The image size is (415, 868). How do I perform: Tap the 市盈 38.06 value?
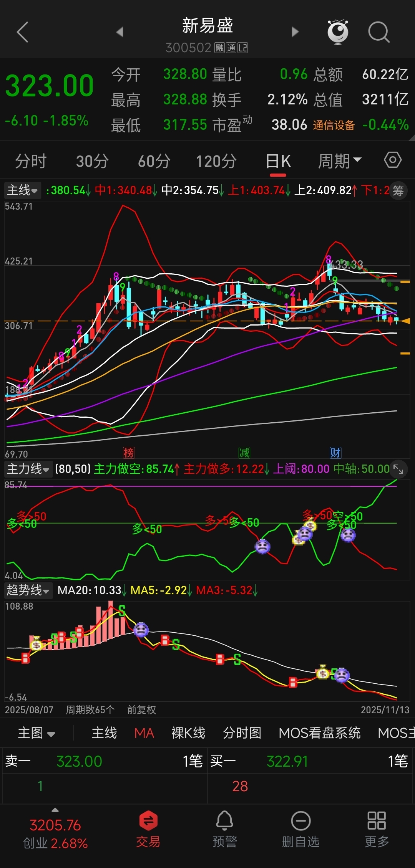(x=289, y=125)
